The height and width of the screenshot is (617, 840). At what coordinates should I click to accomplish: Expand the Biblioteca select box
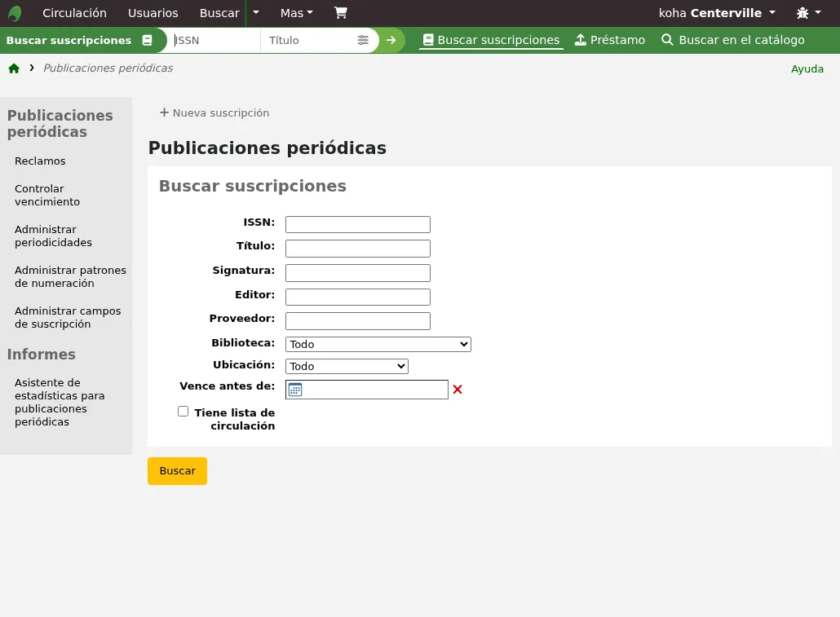[x=378, y=345]
